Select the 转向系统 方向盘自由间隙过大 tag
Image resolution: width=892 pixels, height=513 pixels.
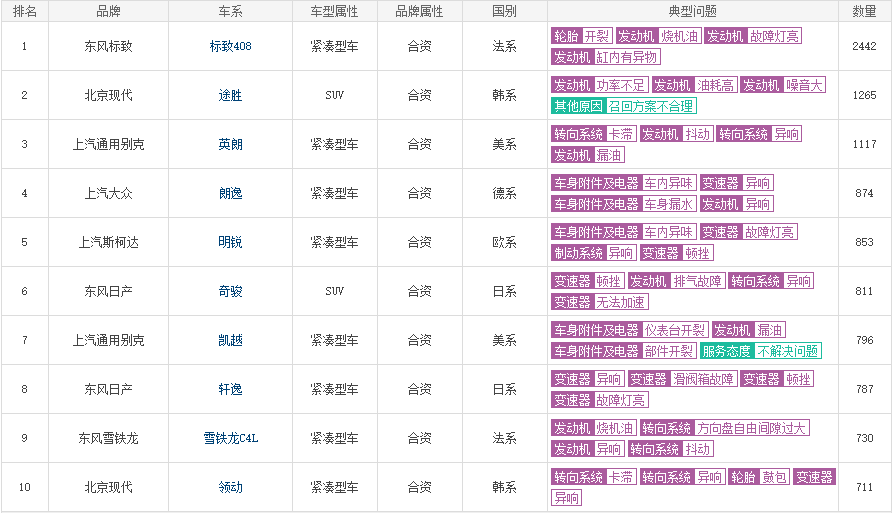point(725,427)
